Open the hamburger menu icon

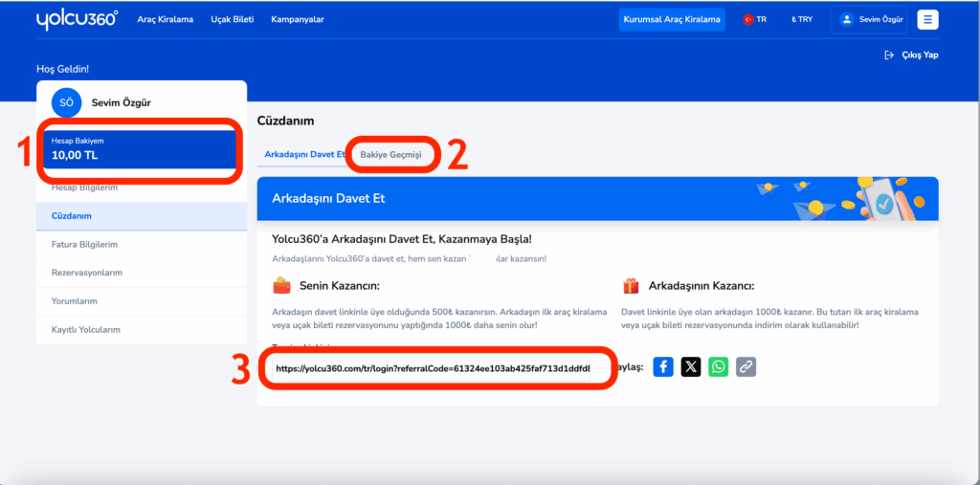coord(927,19)
